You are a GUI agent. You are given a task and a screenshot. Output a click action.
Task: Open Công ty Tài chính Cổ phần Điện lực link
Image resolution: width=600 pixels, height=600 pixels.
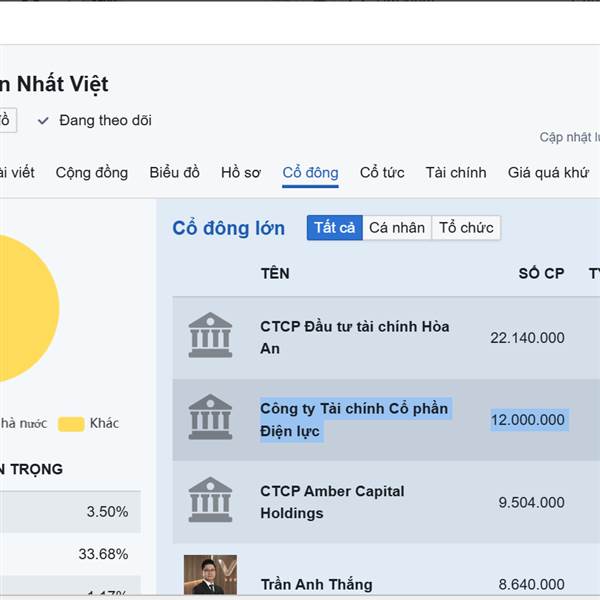coord(354,420)
